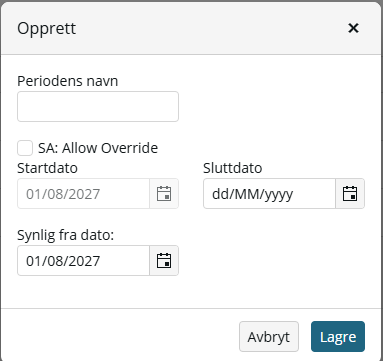Click the Sluttdato label
Image resolution: width=383 pixels, height=361 pixels.
[x=233, y=168]
